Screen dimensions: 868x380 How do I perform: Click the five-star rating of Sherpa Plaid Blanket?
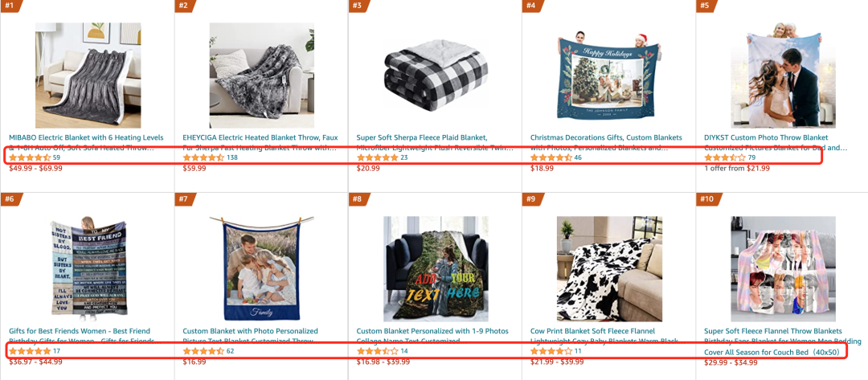click(x=378, y=157)
